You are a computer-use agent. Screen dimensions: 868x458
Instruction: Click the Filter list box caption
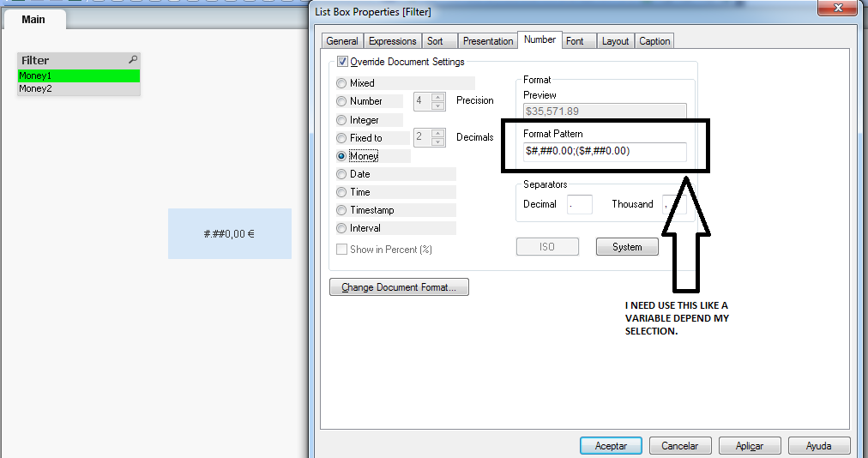point(79,60)
